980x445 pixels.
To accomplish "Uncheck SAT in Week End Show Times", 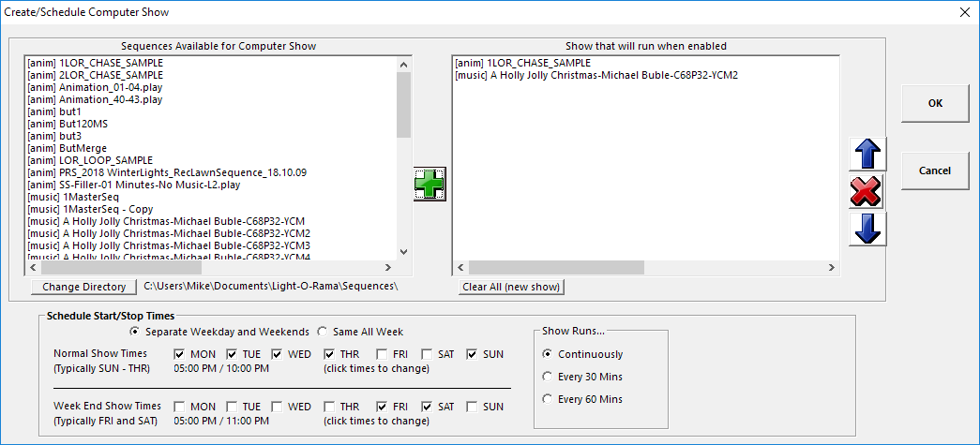I will [x=428, y=407].
